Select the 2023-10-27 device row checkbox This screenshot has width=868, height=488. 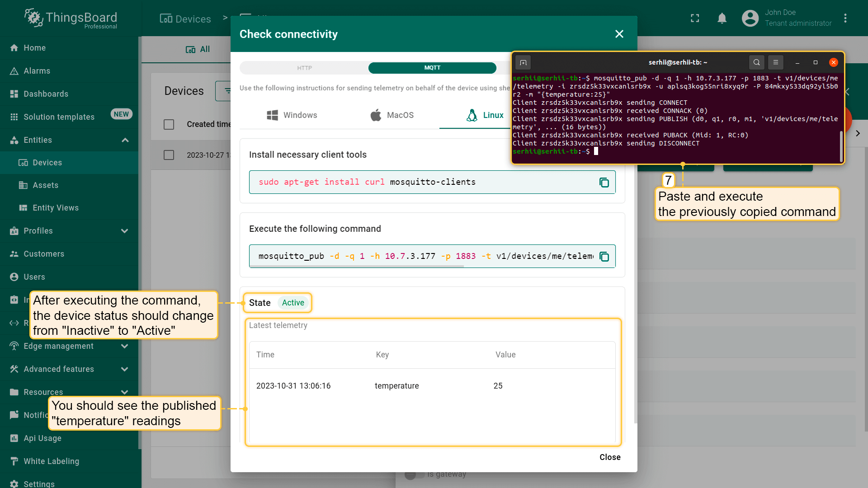(169, 155)
